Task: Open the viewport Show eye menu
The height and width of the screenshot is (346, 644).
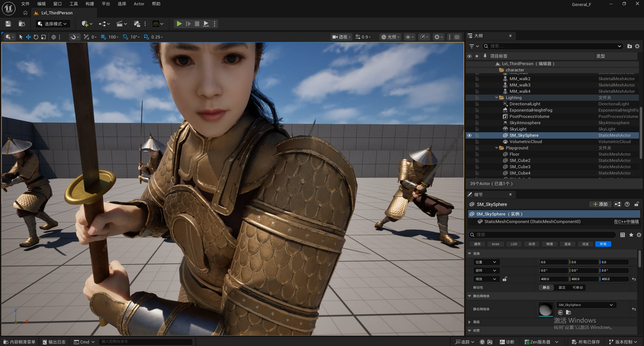Action: pyautogui.click(x=410, y=37)
